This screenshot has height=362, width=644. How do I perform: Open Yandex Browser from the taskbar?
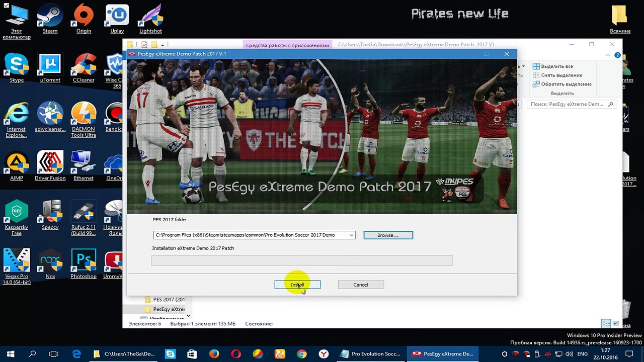(324, 354)
